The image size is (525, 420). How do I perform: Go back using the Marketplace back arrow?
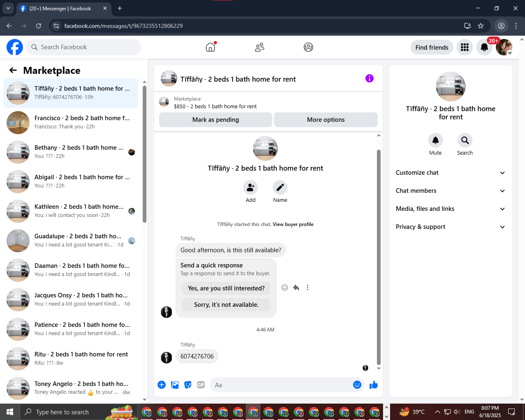point(13,70)
